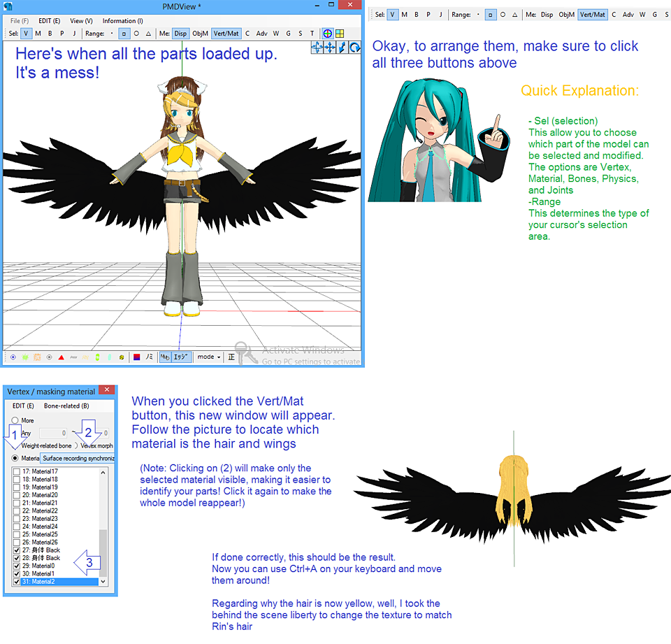Open the View (V) menu in PMDView
The image size is (671, 644).
[81, 20]
